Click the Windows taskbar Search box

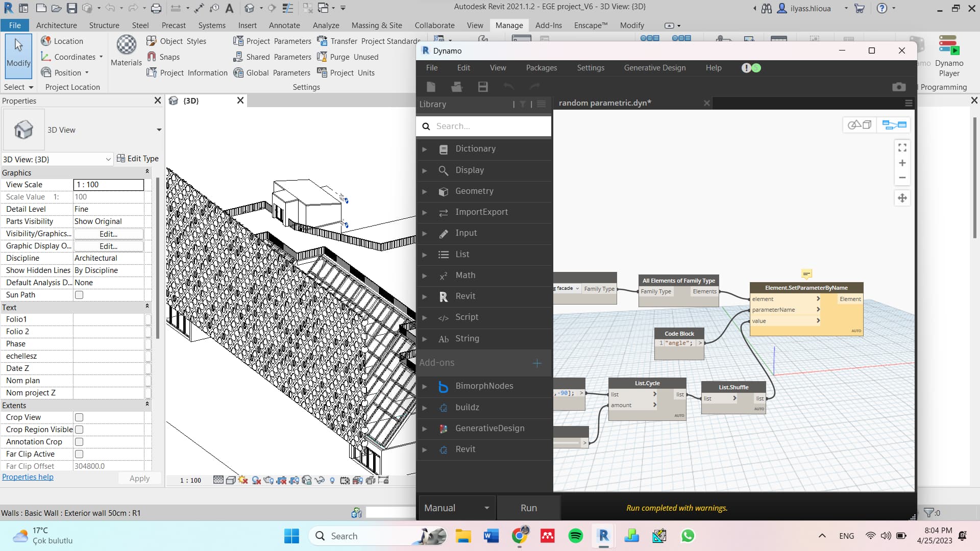(377, 536)
